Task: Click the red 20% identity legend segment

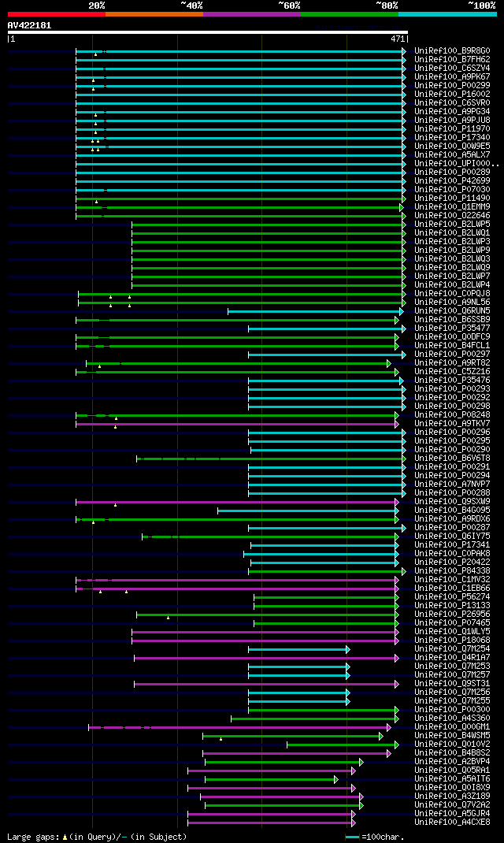Action: coord(57,13)
